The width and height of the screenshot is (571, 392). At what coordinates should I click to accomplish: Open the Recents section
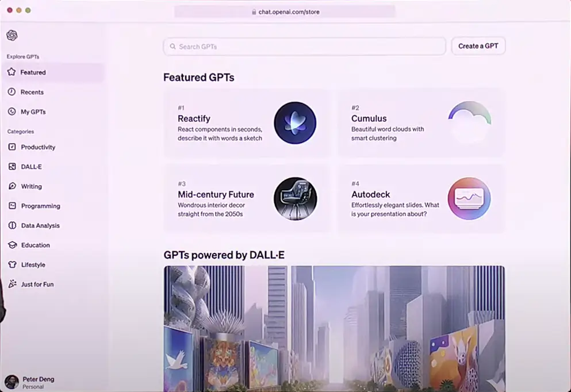[x=32, y=92]
